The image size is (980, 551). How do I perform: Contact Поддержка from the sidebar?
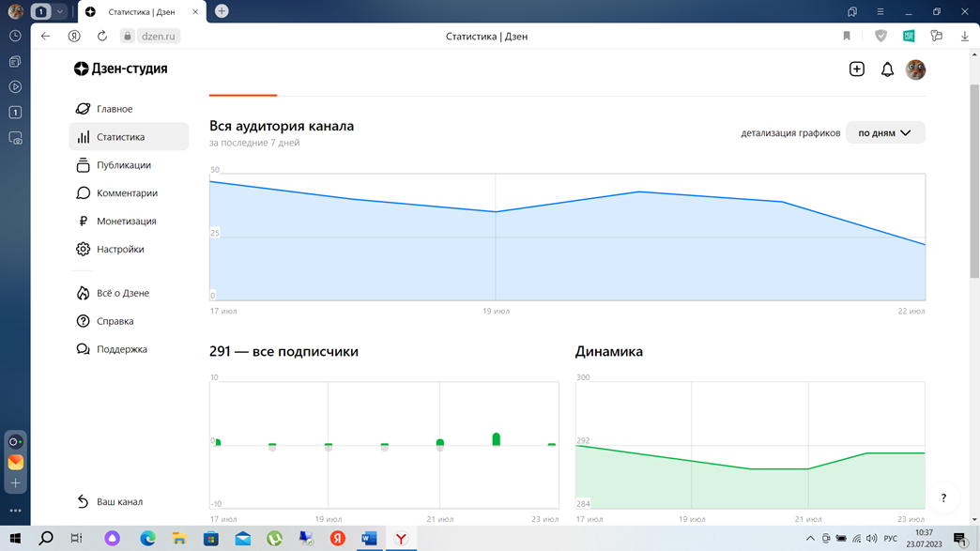112,349
